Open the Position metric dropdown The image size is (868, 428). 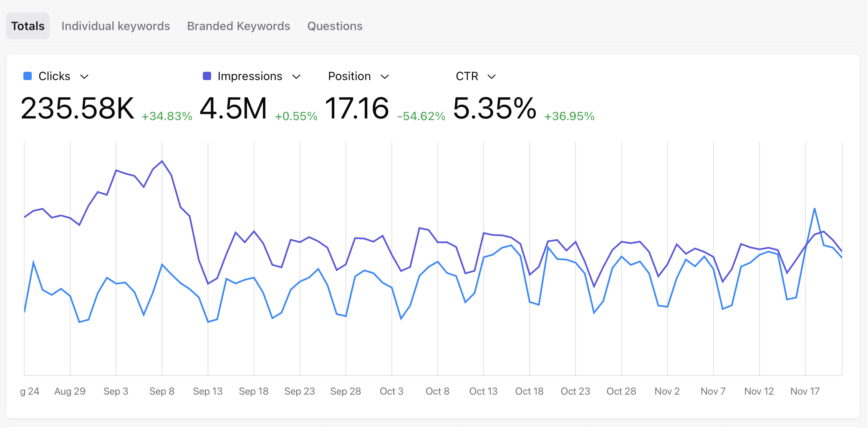click(385, 76)
